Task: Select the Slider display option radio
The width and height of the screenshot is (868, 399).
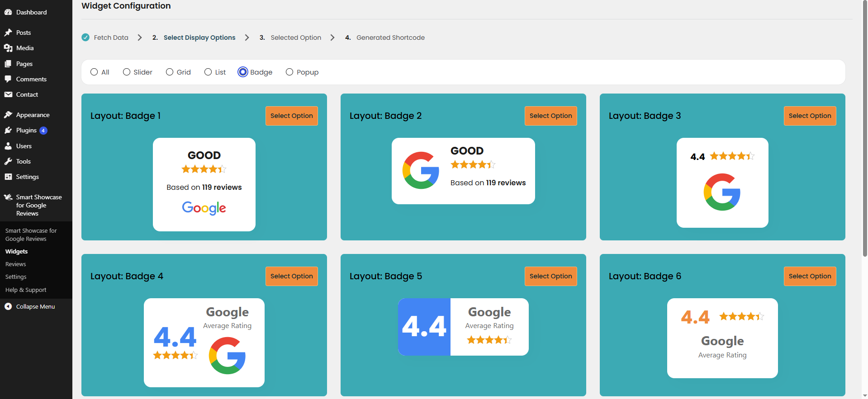Action: (127, 72)
